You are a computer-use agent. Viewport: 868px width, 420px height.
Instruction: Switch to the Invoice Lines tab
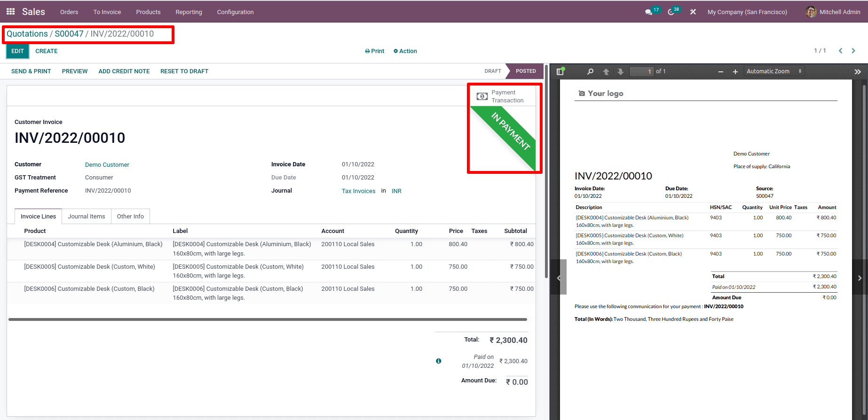[x=38, y=216]
